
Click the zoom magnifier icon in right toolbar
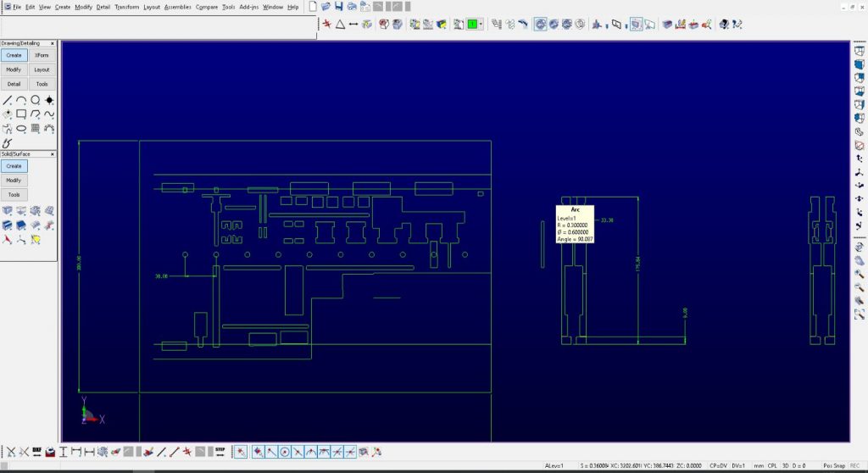pos(860,274)
